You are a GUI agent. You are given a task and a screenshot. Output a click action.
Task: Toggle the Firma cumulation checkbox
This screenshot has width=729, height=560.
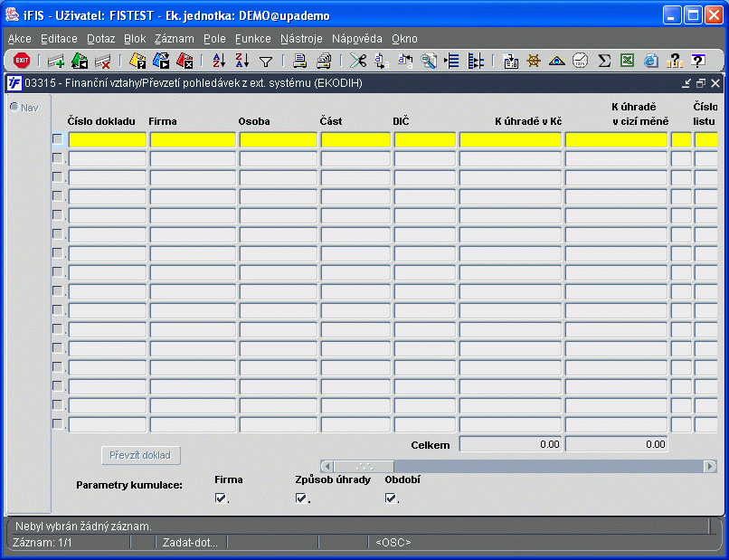click(221, 498)
